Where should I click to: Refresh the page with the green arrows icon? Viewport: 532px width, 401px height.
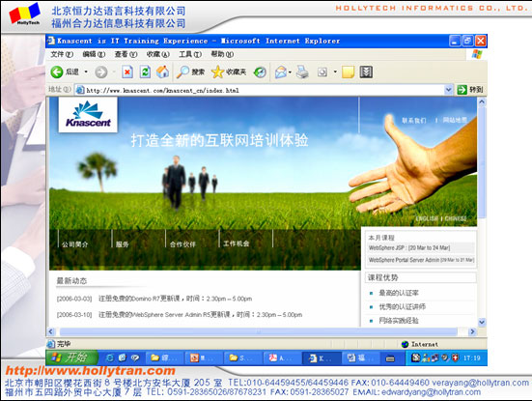point(145,72)
